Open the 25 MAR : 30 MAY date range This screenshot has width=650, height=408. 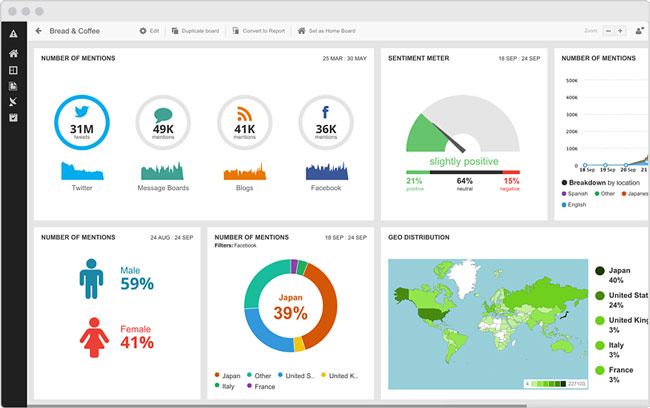344,59
